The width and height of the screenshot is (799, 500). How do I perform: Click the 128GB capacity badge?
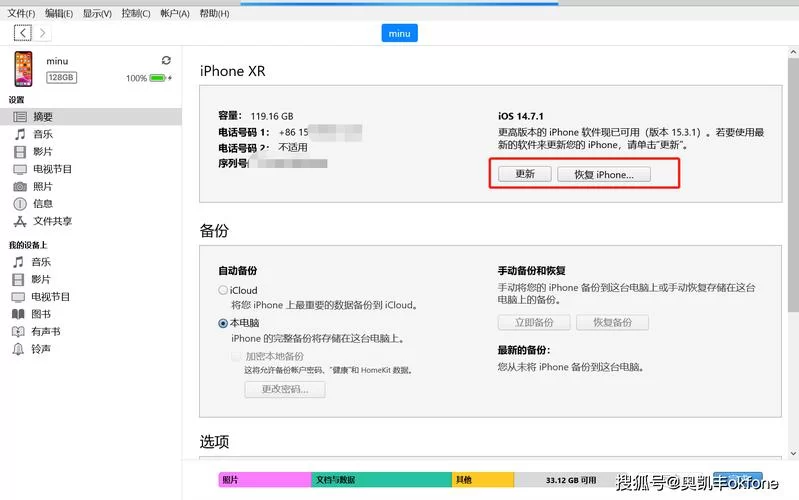[x=61, y=77]
